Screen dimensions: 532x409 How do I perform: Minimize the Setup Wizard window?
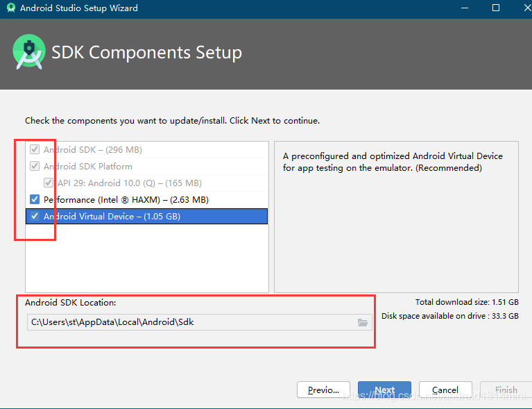[465, 8]
